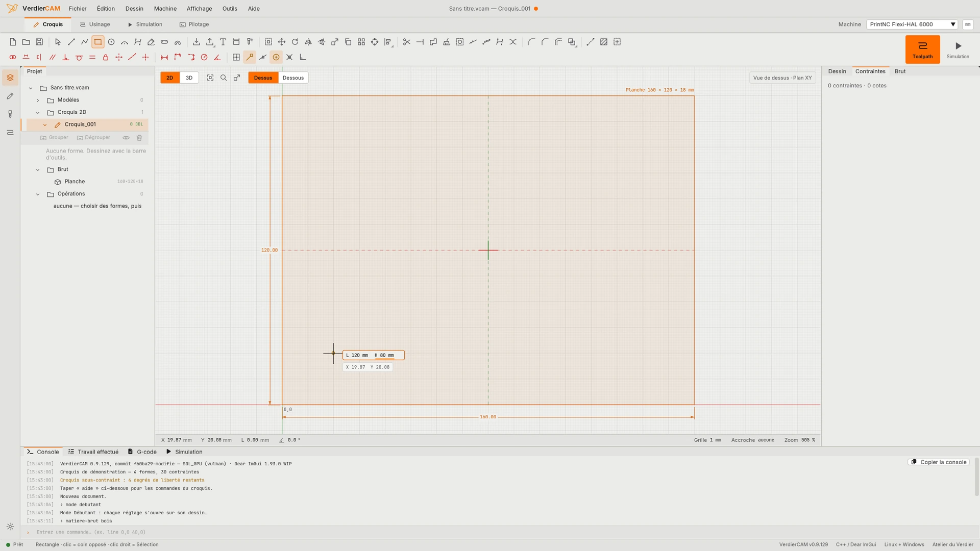Viewport: 980px width, 551px height.
Task: Click the scissors trim tool
Action: click(407, 42)
